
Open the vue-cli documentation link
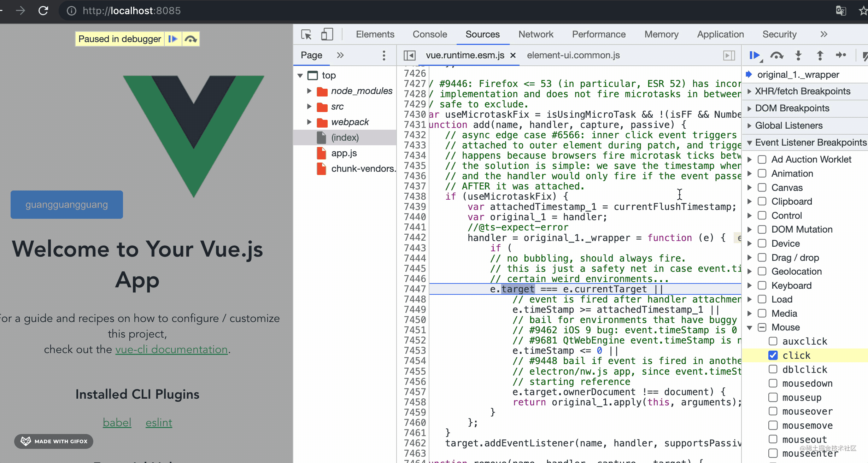tap(171, 350)
